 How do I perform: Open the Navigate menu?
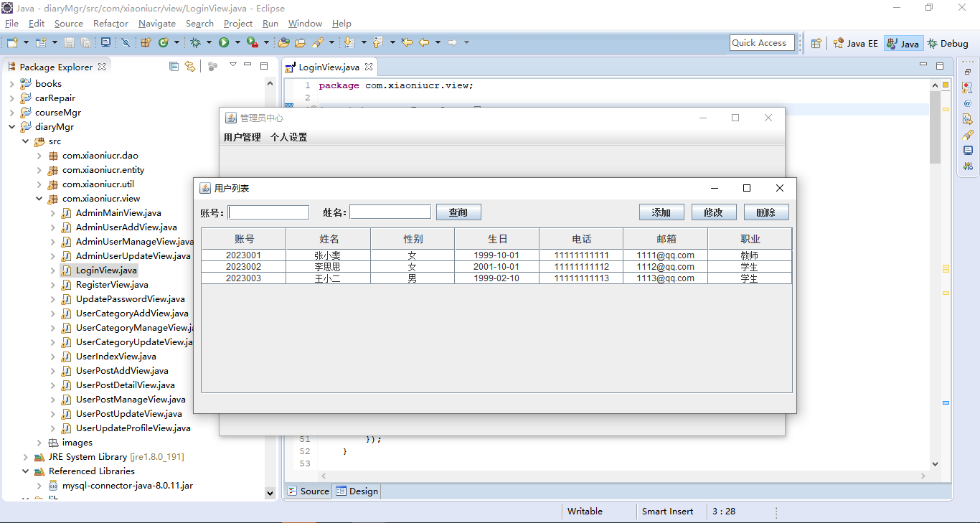(x=157, y=24)
